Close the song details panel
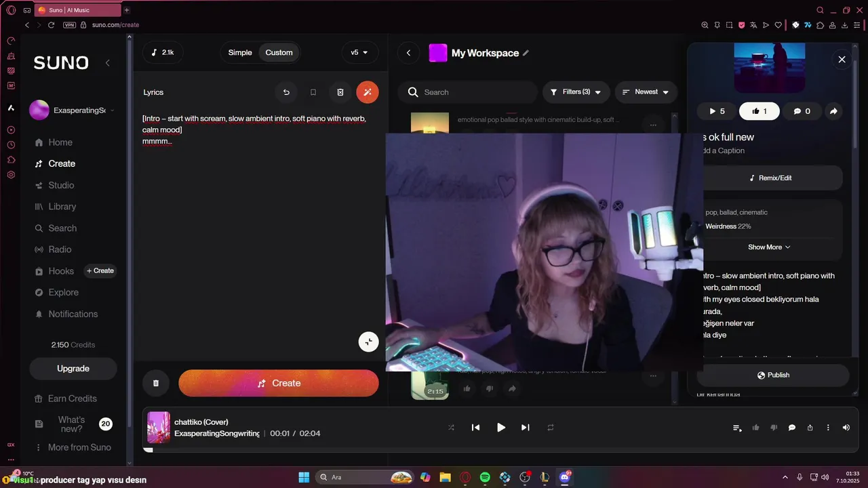The width and height of the screenshot is (868, 488). click(x=842, y=60)
